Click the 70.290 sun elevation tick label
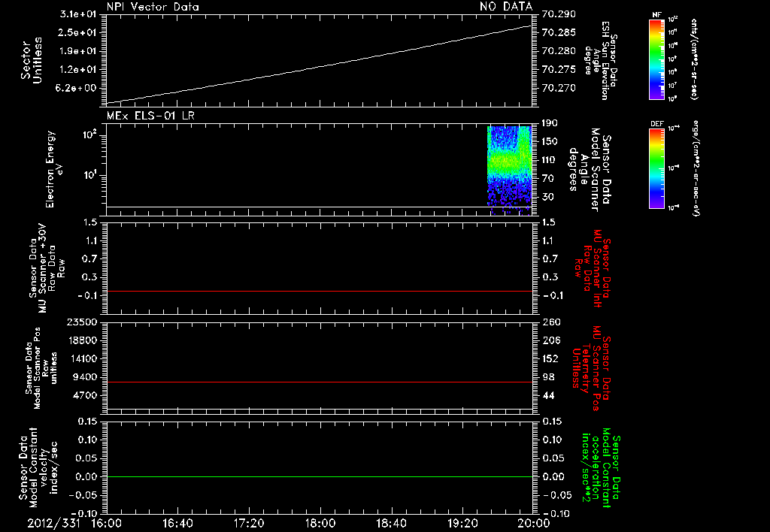The image size is (770, 532). [x=559, y=14]
